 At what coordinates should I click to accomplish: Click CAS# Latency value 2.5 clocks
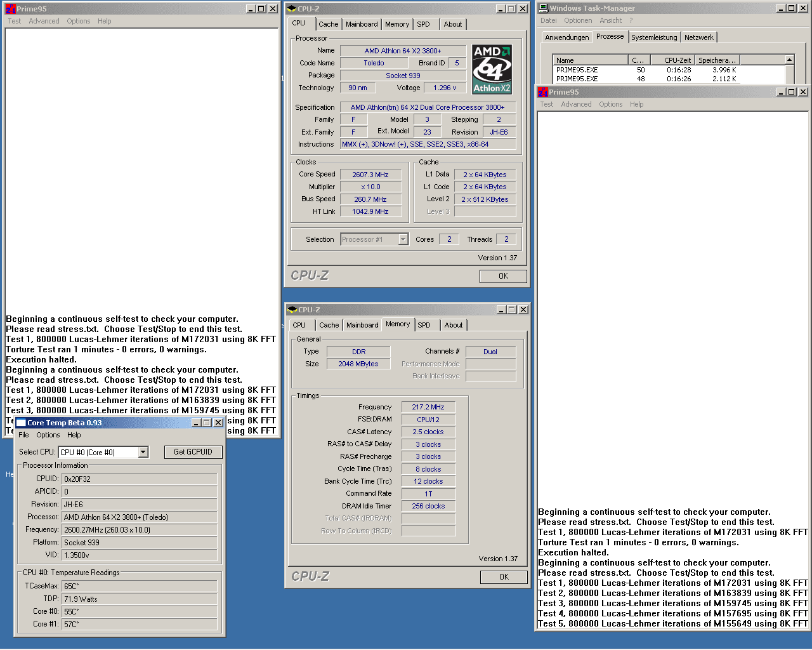[x=428, y=432]
